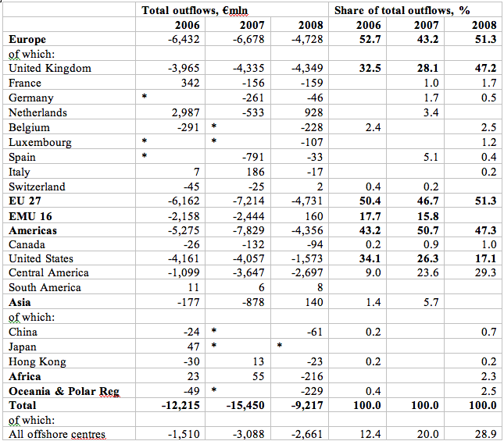504x441 pixels.
Task: Click Africa 2008 value -216
Action: [312, 376]
